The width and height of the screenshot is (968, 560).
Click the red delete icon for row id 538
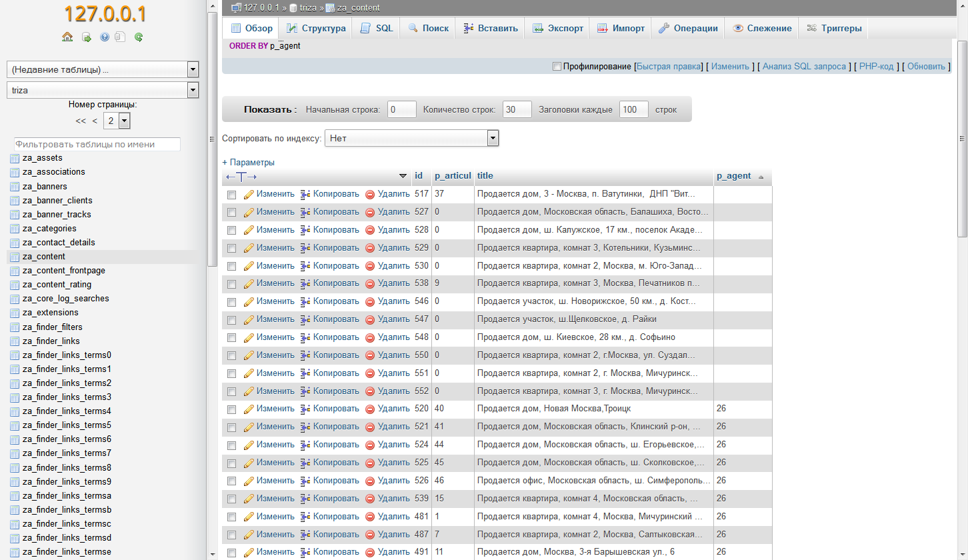click(370, 283)
